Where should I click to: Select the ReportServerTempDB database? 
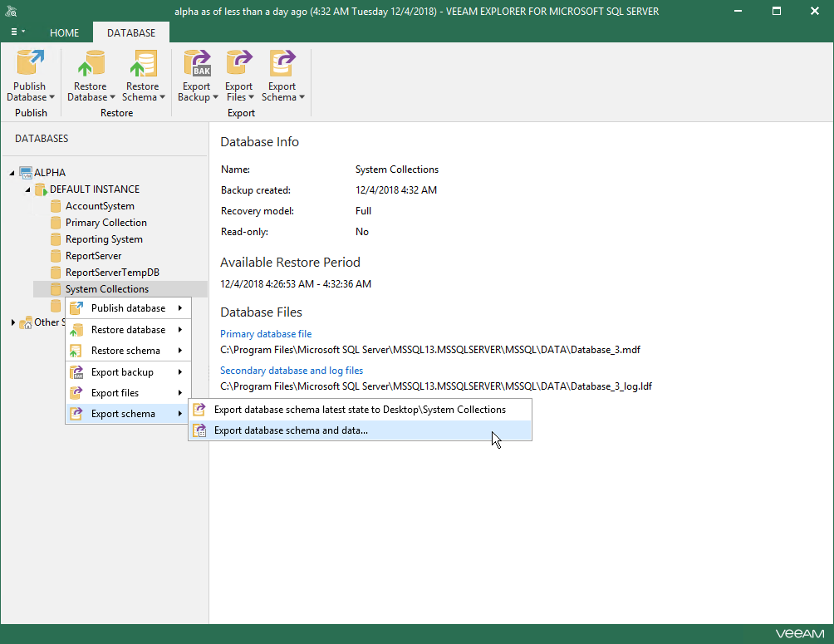(x=112, y=272)
